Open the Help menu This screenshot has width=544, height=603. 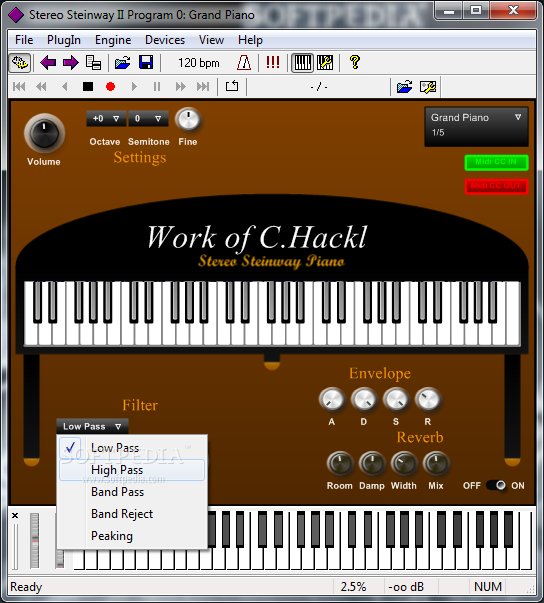click(250, 40)
